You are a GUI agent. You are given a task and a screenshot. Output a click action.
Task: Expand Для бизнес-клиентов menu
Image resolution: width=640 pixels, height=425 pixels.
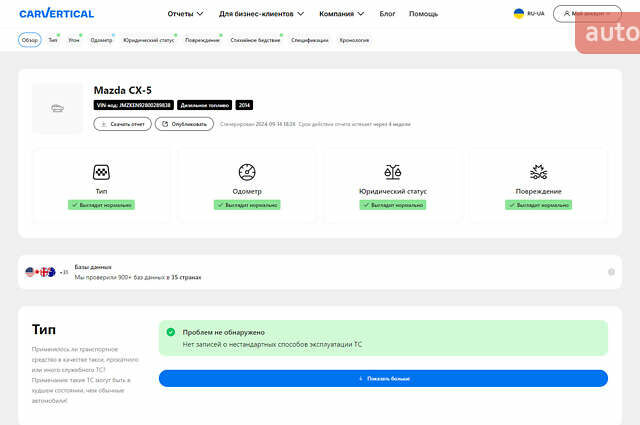tap(261, 14)
